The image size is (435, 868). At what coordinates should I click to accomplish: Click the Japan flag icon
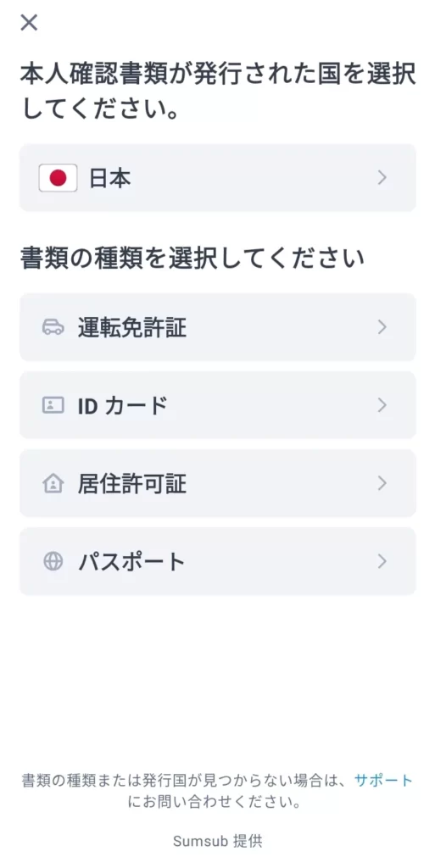click(x=59, y=178)
